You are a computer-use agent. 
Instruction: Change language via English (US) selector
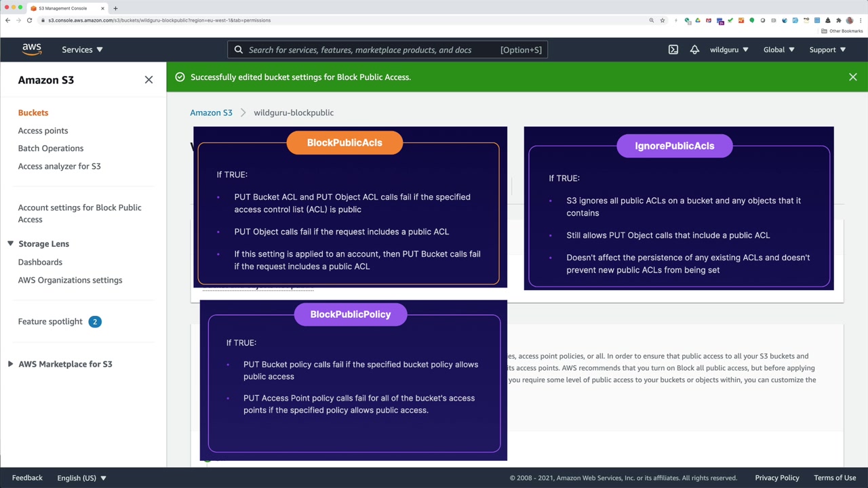81,478
